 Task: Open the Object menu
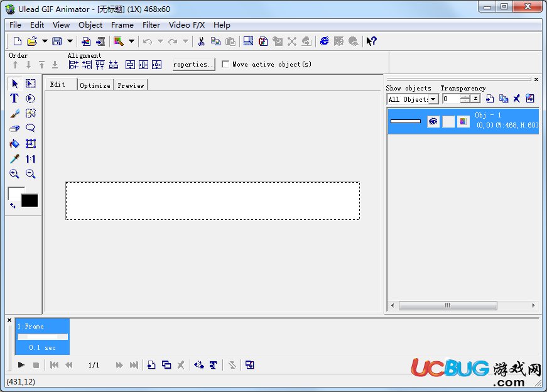90,24
